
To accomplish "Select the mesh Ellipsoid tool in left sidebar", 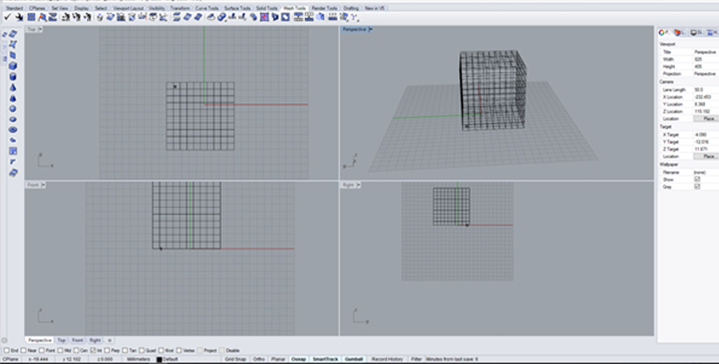I will 13,119.
